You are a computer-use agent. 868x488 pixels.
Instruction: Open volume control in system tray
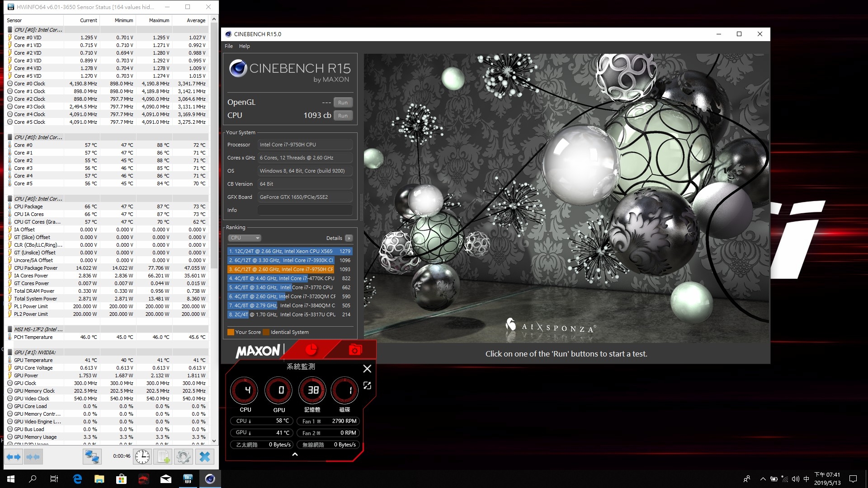click(796, 479)
